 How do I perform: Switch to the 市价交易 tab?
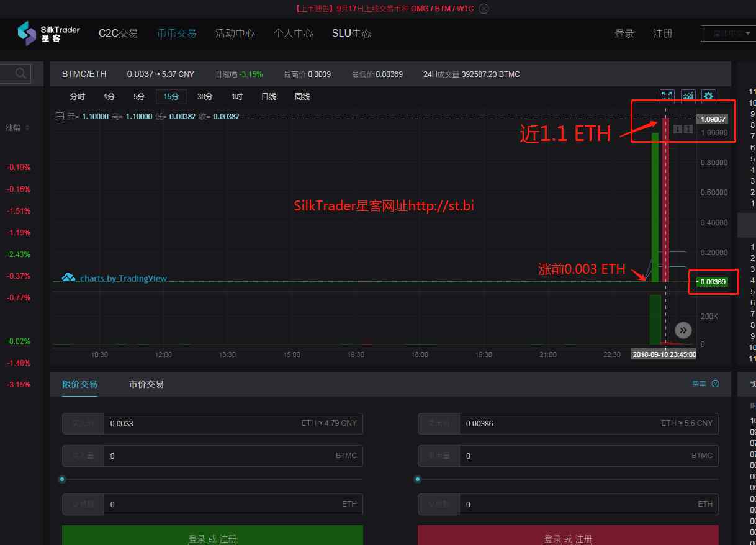click(146, 384)
